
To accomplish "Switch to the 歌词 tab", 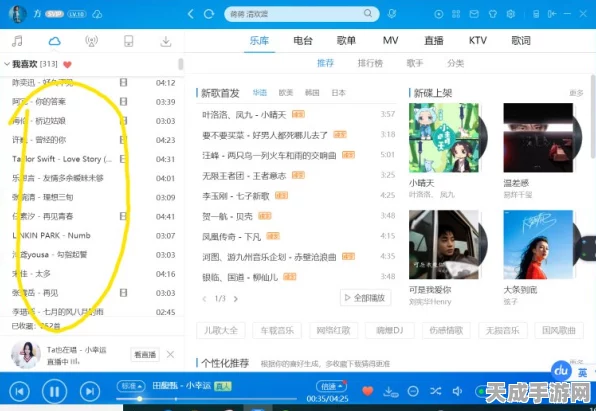I will tap(521, 40).
